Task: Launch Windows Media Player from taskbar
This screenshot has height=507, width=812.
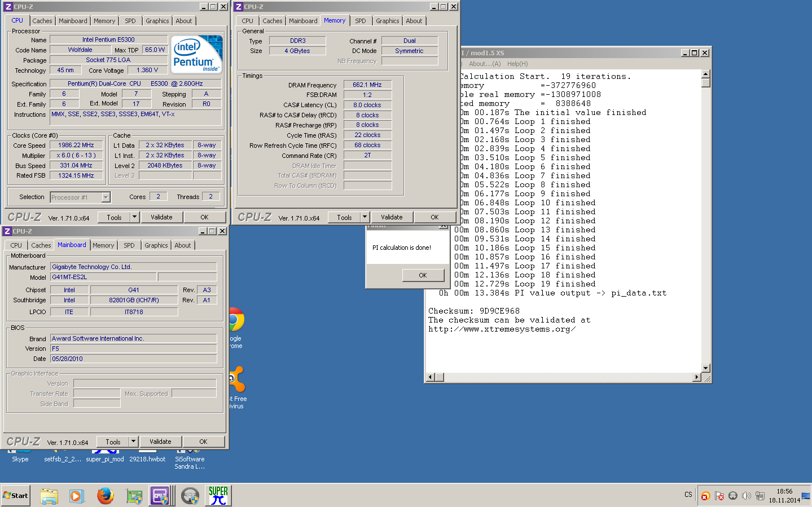Action: (x=77, y=496)
